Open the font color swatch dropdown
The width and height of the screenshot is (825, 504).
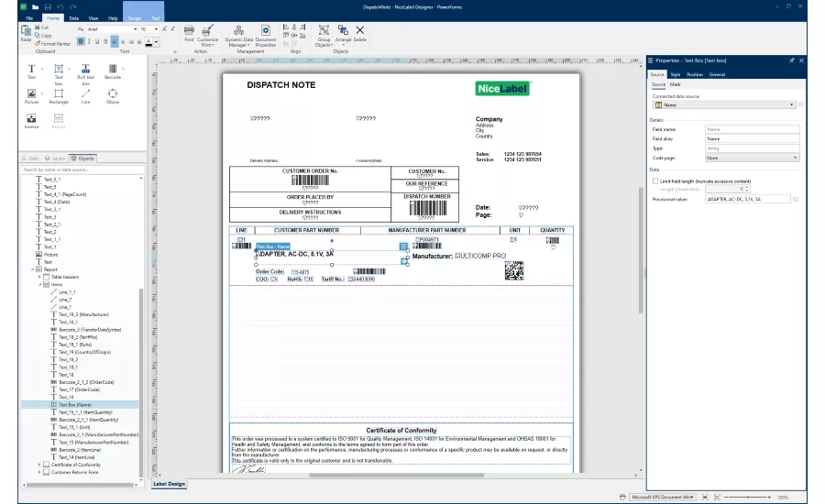tap(156, 42)
